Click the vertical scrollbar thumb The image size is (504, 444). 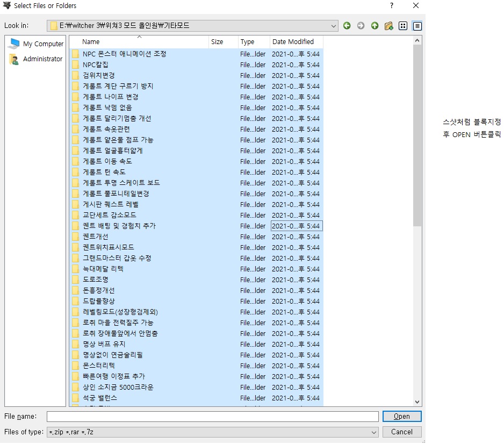417,135
